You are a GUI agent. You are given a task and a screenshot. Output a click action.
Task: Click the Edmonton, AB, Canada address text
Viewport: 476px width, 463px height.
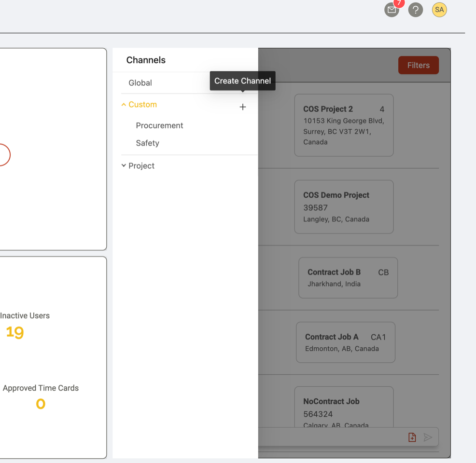[x=342, y=349]
